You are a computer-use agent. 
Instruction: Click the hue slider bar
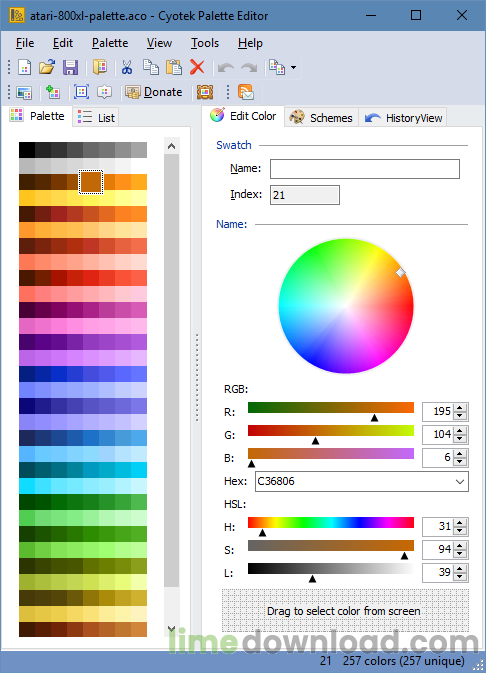[x=331, y=522]
